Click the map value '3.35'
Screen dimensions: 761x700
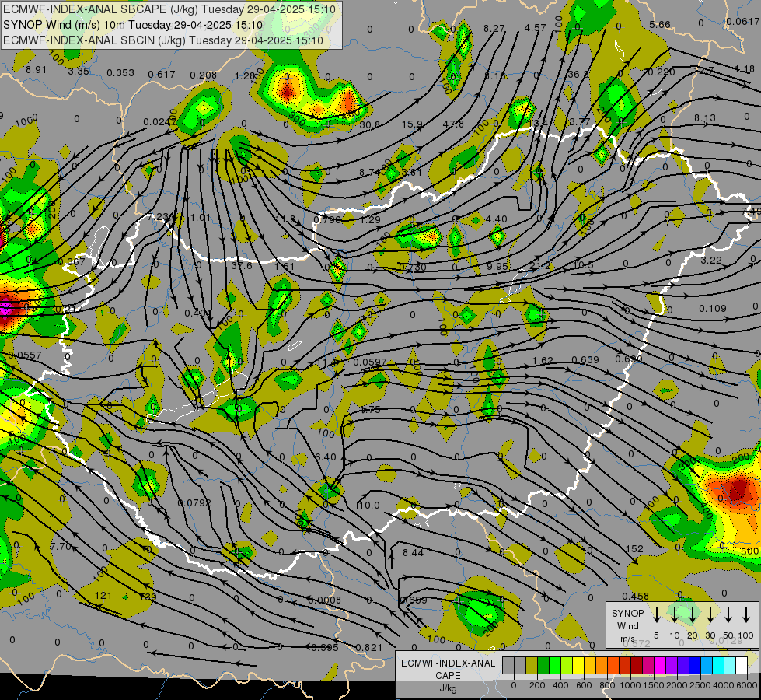(x=79, y=71)
